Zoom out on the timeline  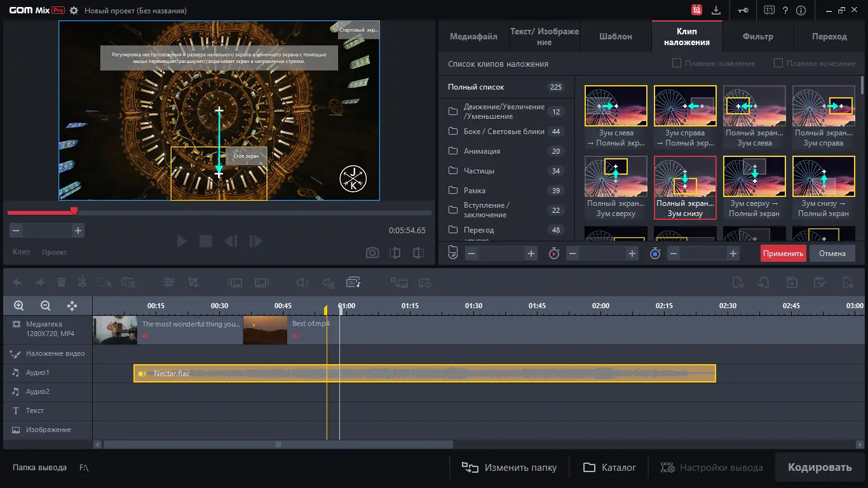(45, 306)
